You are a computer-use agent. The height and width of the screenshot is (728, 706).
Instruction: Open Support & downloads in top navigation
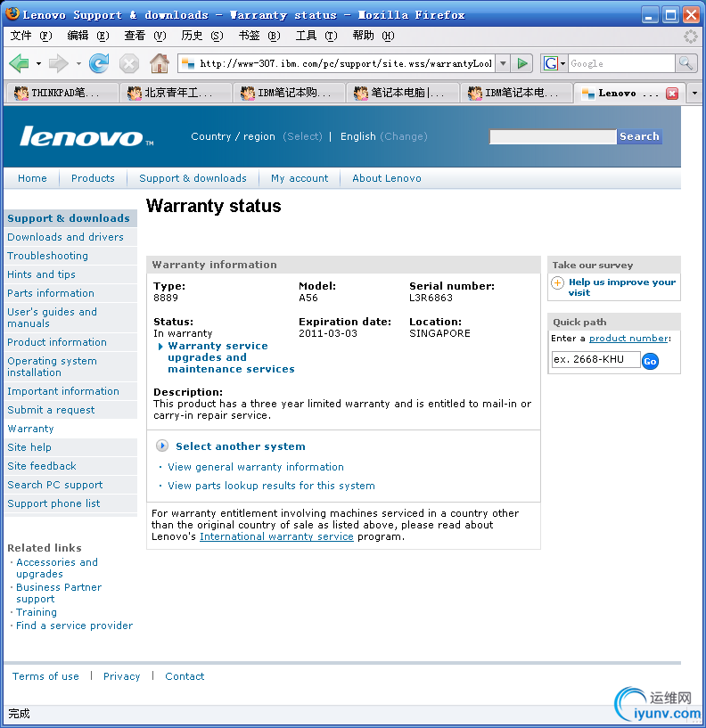point(193,178)
